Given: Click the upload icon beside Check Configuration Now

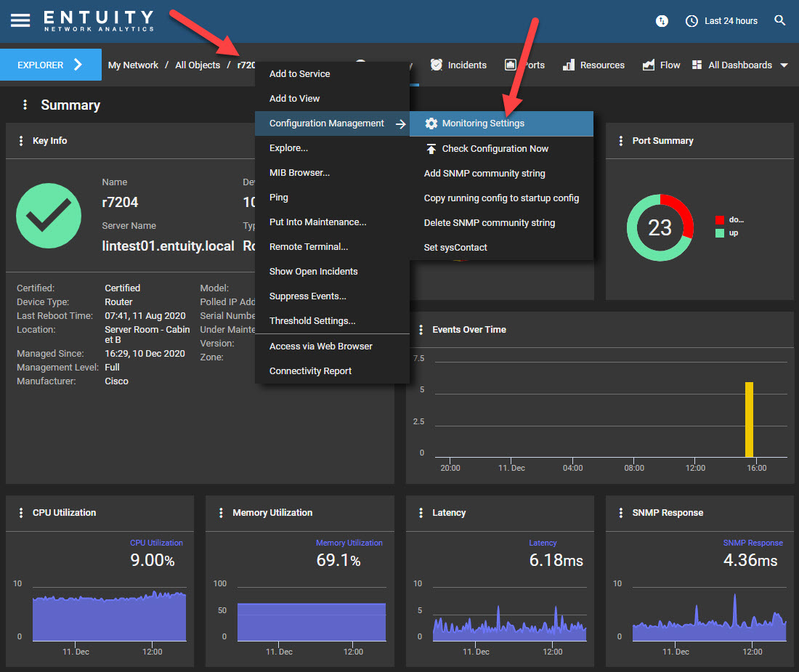Looking at the screenshot, I should coord(431,149).
